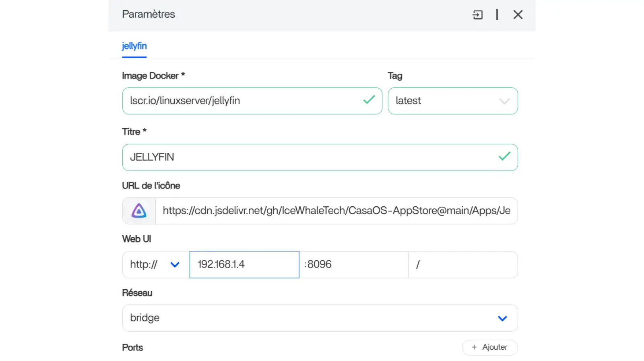
Task: Select the icon URL text field
Action: tap(336, 211)
